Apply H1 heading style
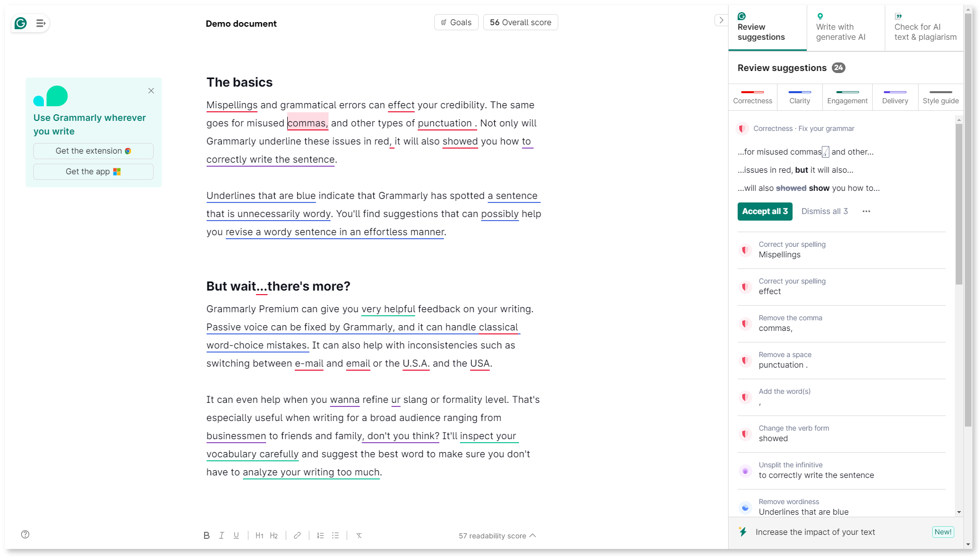The width and height of the screenshot is (980, 557). tap(259, 536)
